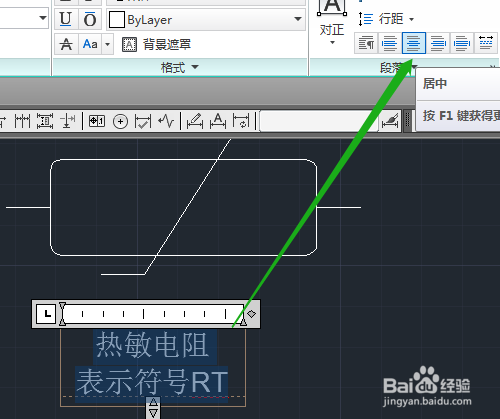The image size is (500, 419).
Task: Click the dimension update icon
Action: pyautogui.click(x=241, y=121)
